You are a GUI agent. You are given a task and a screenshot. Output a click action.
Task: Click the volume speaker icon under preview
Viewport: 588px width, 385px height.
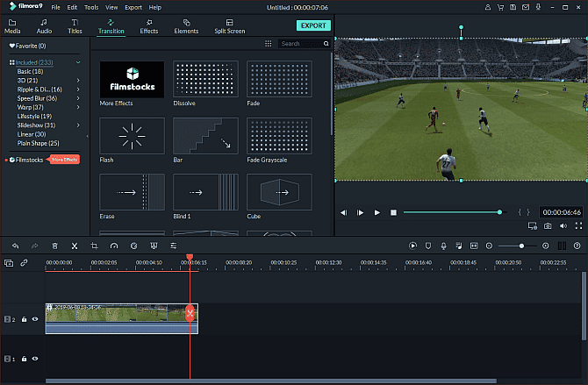point(563,225)
